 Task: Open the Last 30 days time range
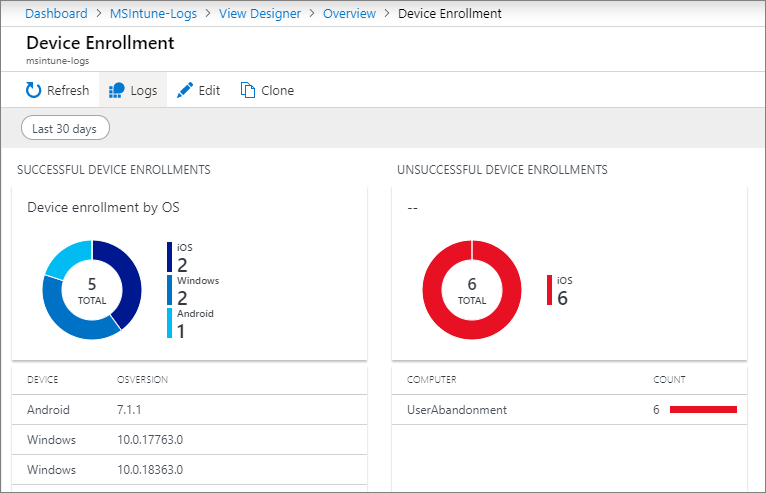[65, 128]
